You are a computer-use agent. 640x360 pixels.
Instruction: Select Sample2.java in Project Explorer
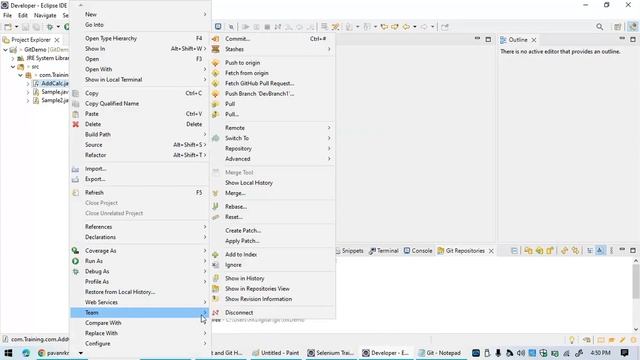click(x=51, y=100)
